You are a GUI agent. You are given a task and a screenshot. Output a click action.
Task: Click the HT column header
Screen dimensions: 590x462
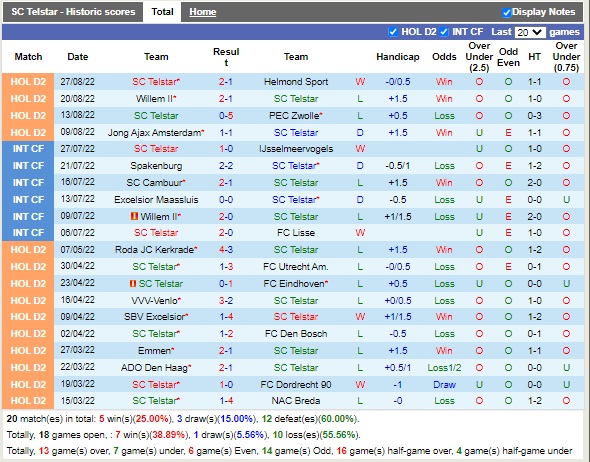[x=534, y=57]
